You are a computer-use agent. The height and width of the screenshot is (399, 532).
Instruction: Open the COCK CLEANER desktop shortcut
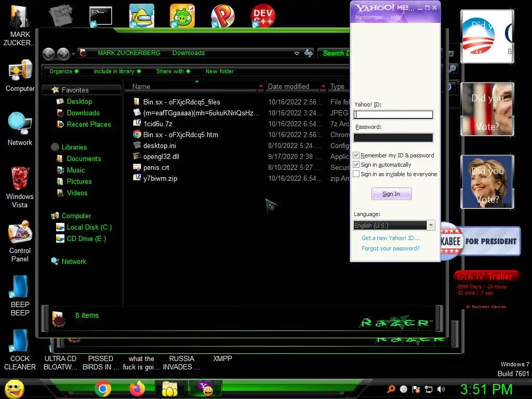(x=20, y=350)
